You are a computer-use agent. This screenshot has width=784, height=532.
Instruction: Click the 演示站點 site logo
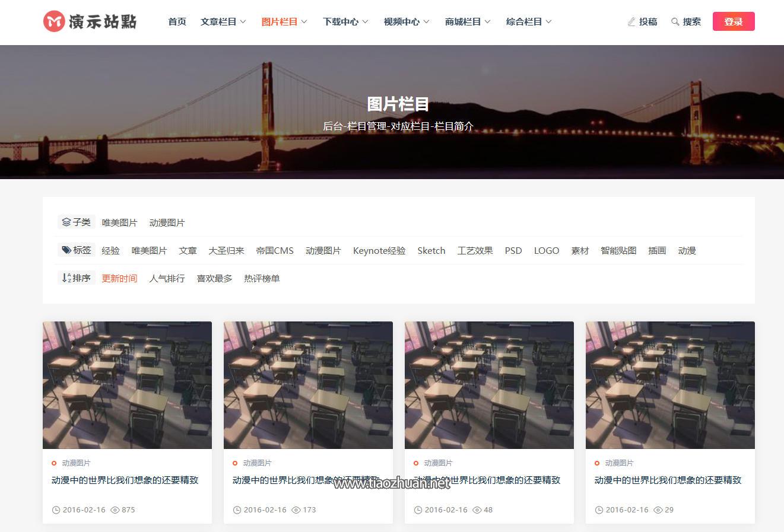point(90,22)
